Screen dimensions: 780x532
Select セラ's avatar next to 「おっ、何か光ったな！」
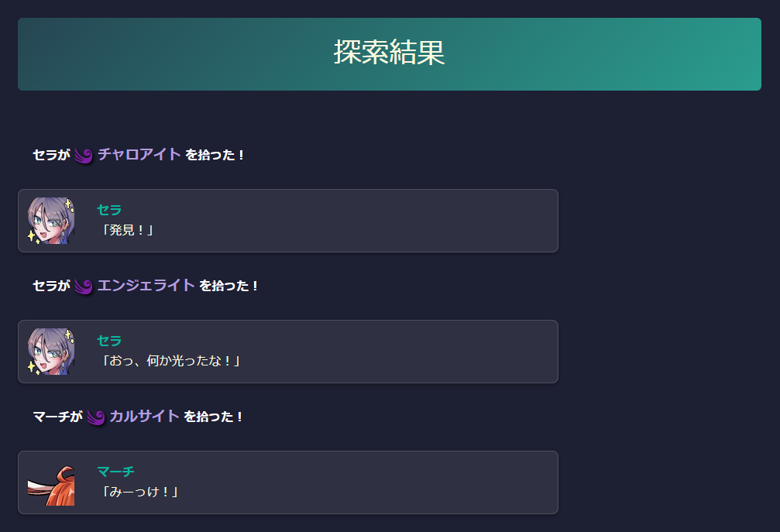pos(51,352)
